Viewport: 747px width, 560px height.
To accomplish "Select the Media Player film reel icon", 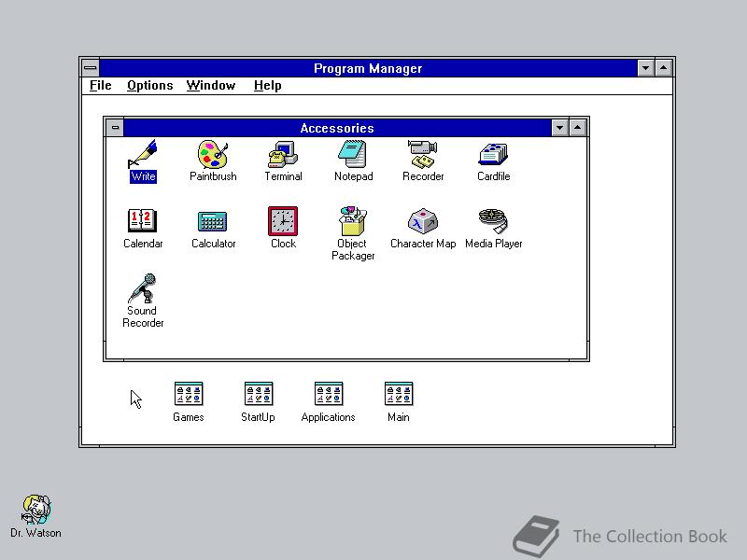I will pyautogui.click(x=493, y=221).
